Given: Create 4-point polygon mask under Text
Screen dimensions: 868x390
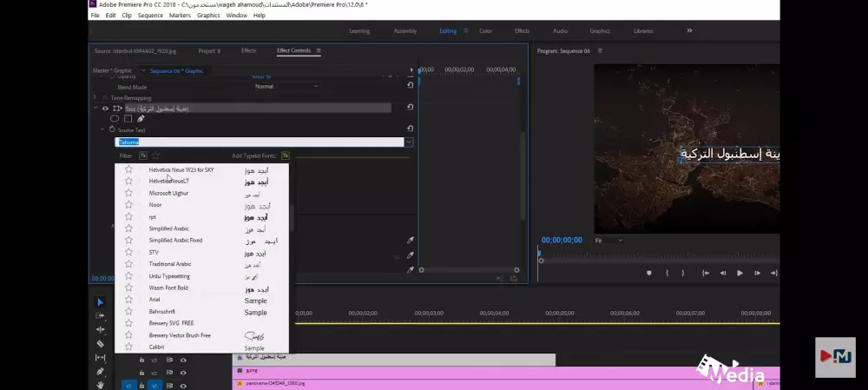Looking at the screenshot, I should (128, 118).
